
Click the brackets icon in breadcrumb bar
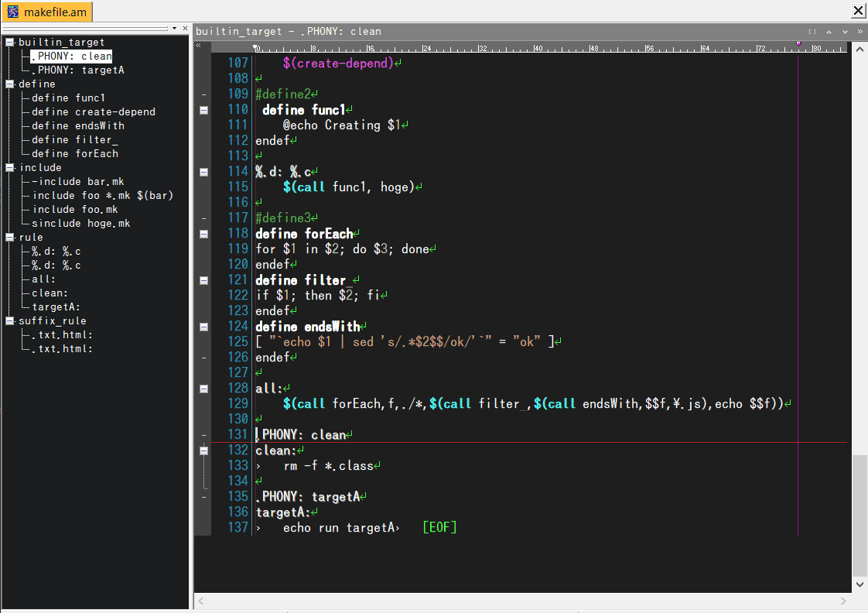[812, 32]
